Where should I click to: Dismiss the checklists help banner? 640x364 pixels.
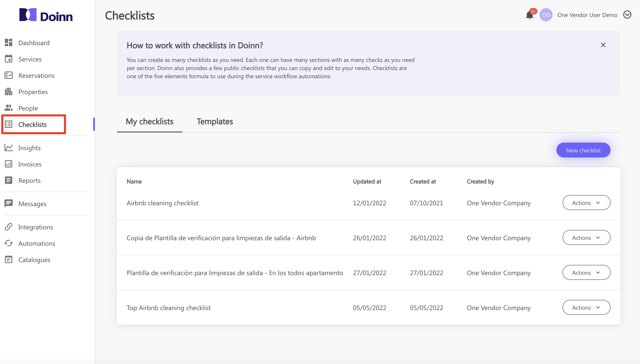pyautogui.click(x=603, y=45)
